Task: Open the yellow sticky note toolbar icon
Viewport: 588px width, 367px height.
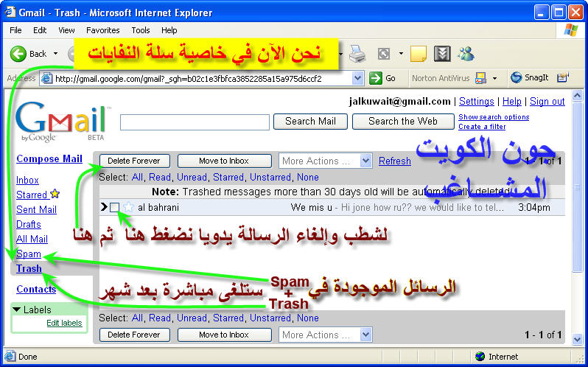Action: (419, 54)
